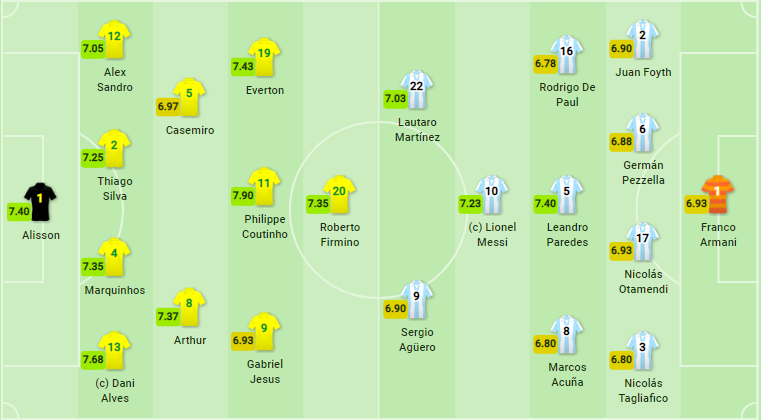Select Arthur's 7.37 rating badge
The image size is (761, 420).
168,316
